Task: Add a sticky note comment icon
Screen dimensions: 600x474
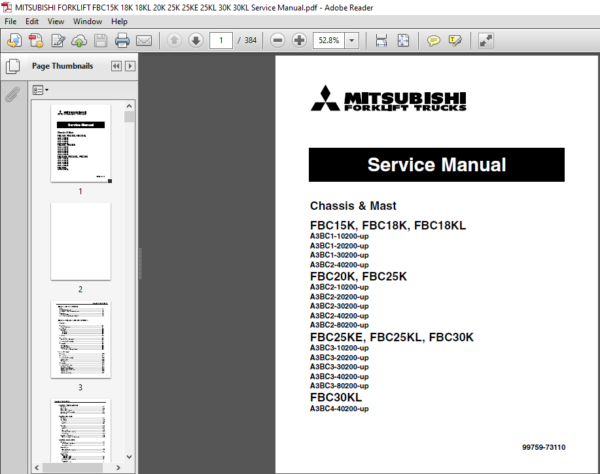Action: click(433, 41)
